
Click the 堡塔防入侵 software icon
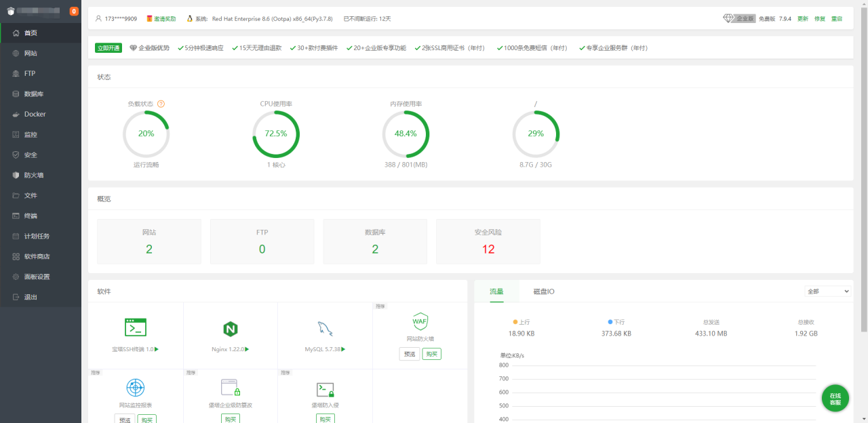(x=325, y=388)
